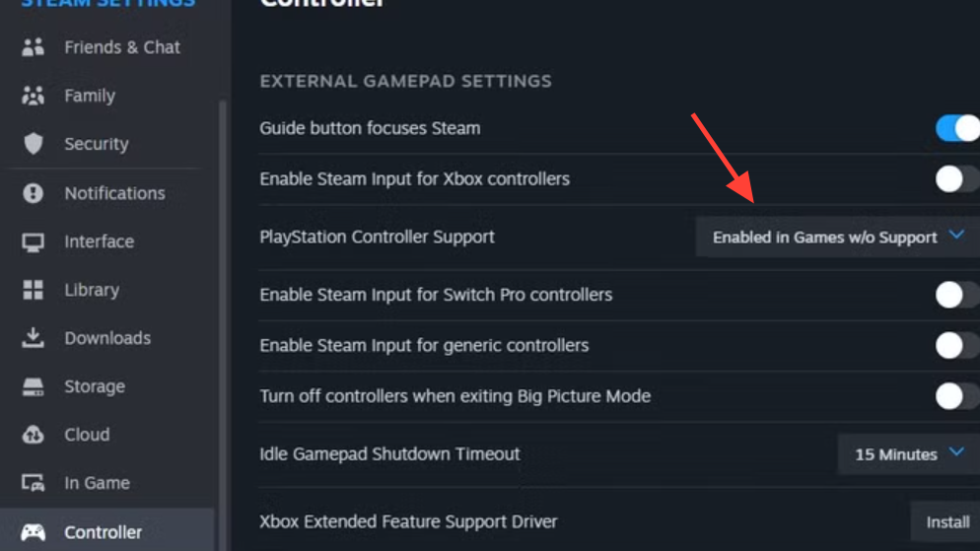Click the Library grid icon
Screen dimensions: 980x551
[34, 290]
